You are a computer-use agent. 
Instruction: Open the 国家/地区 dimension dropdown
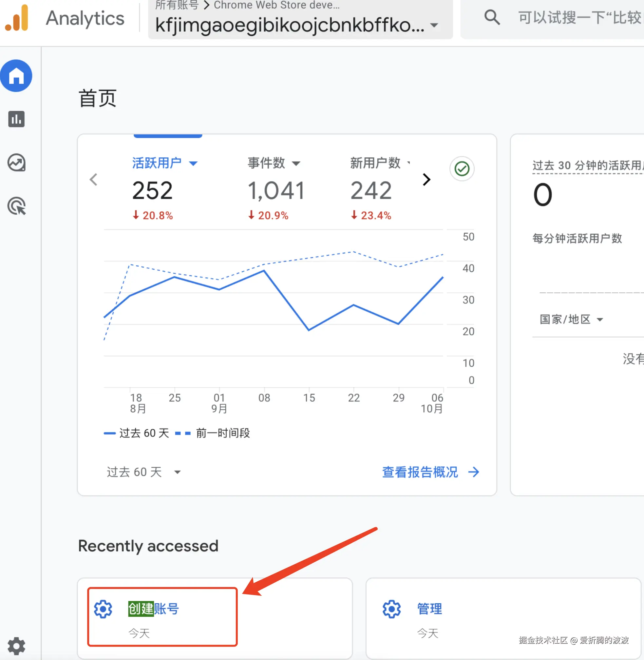pos(571,319)
